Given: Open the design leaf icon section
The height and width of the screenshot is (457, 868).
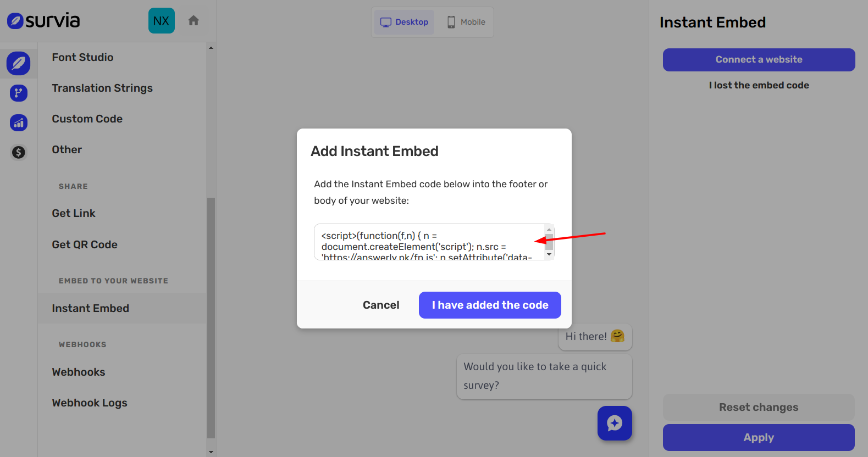Looking at the screenshot, I should tap(18, 63).
